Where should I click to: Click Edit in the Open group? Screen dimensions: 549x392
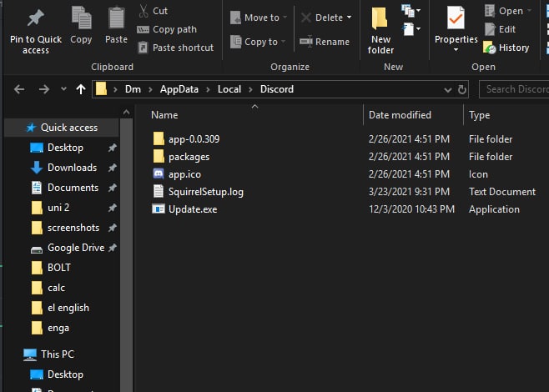[x=500, y=29]
